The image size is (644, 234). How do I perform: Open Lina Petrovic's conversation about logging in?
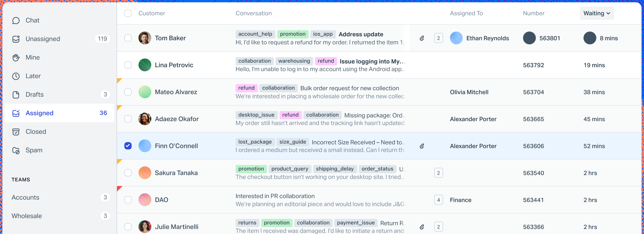(320, 65)
